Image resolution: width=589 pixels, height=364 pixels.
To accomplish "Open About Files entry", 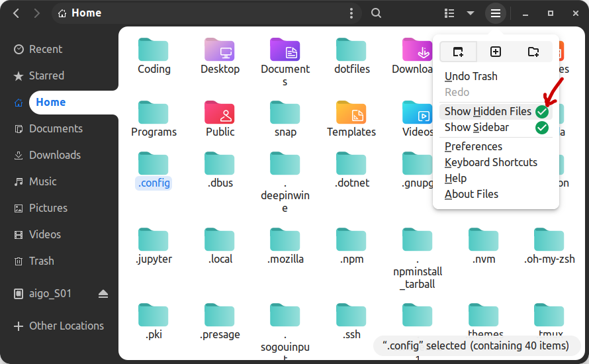I will 496,194.
